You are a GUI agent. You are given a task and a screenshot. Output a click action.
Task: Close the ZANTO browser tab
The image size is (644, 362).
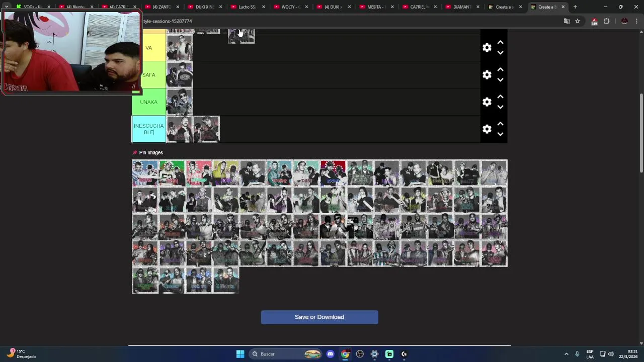178,7
